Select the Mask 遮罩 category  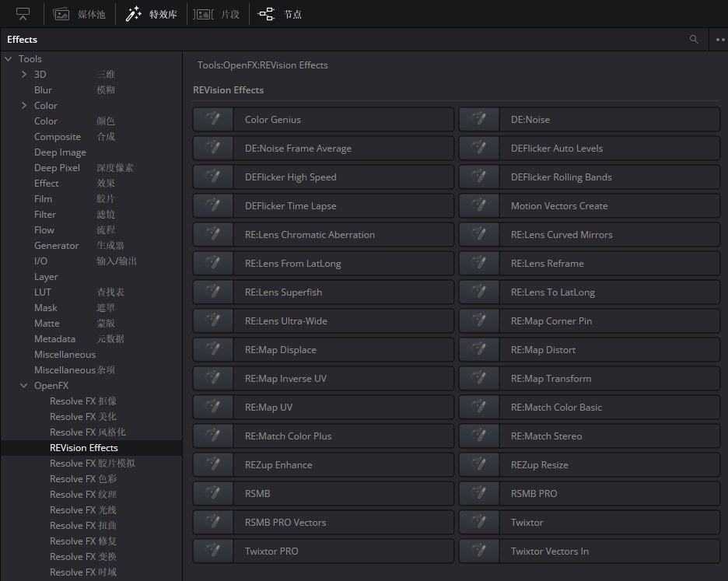coord(75,308)
